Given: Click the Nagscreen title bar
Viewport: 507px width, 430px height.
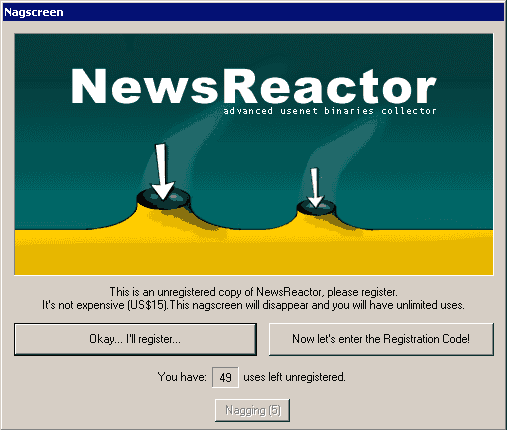Looking at the screenshot, I should pyautogui.click(x=253, y=12).
